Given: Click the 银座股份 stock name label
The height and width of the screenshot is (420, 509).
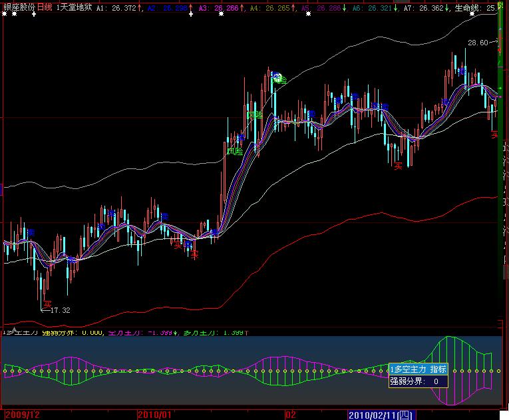Looking at the screenshot, I should 18,7.
